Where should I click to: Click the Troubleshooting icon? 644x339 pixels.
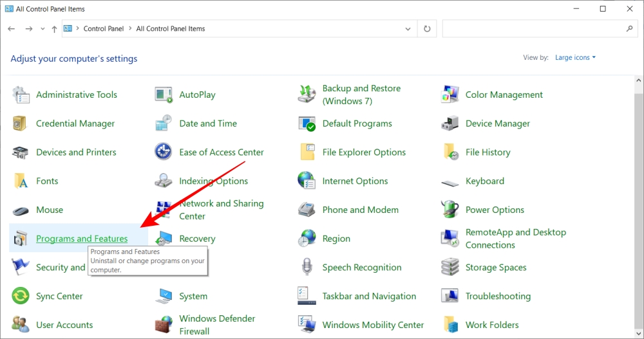450,296
